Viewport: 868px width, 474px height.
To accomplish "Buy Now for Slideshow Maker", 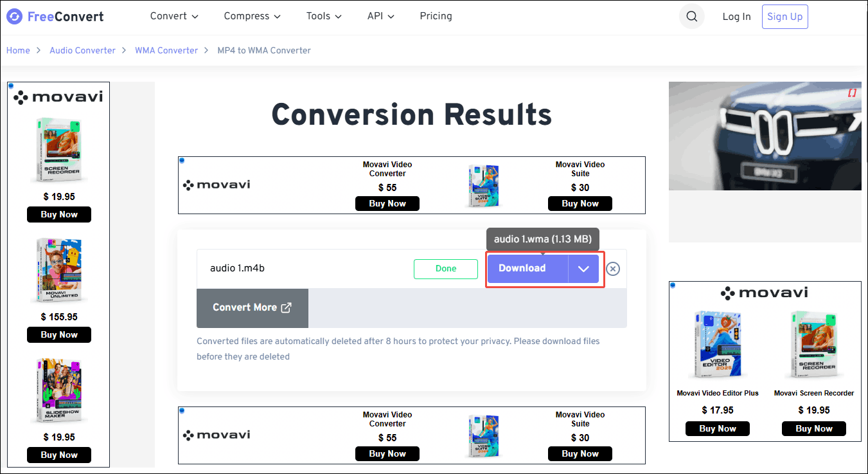I will (x=59, y=455).
